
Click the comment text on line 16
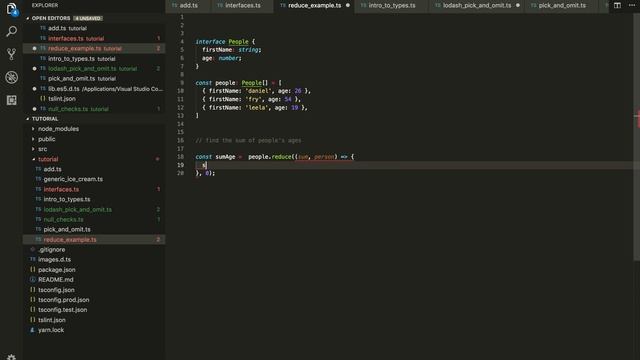[x=248, y=140]
